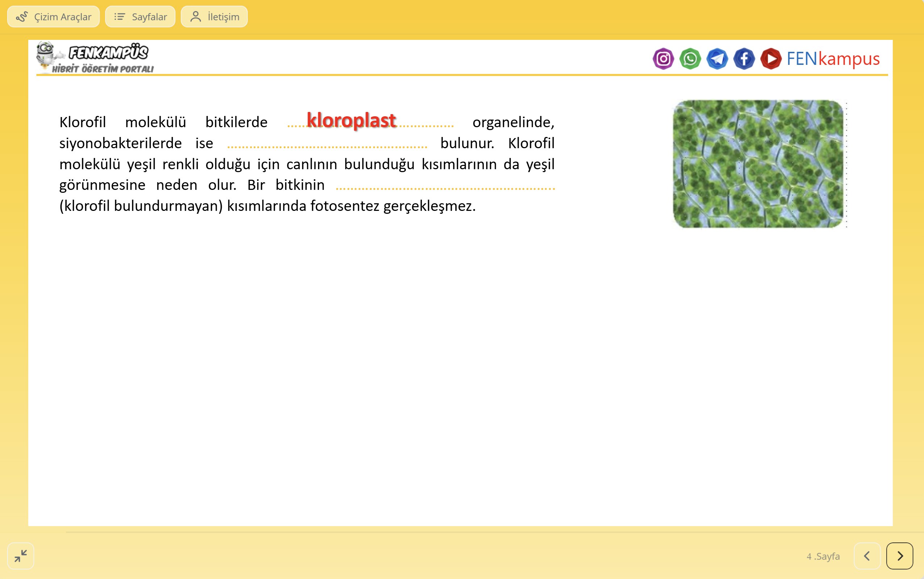This screenshot has width=924, height=579.
Task: Click the Telegram icon
Action: click(717, 59)
